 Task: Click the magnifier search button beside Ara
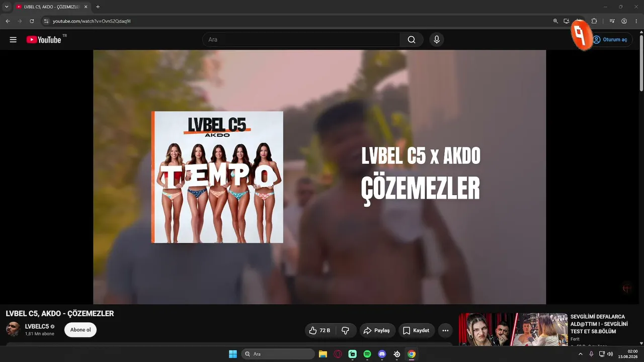[412, 40]
